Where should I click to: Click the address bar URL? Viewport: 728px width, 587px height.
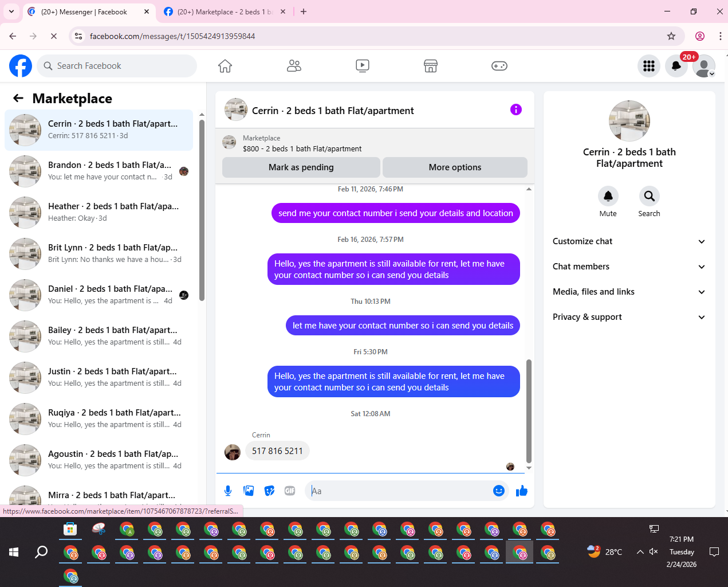172,36
